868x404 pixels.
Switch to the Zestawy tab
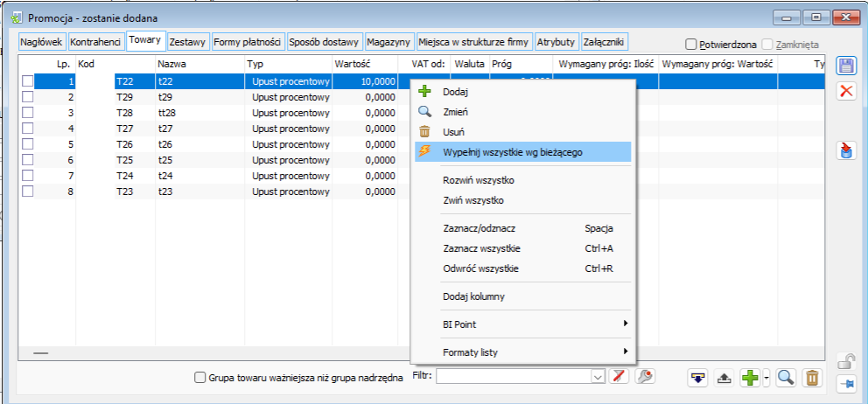pos(187,41)
